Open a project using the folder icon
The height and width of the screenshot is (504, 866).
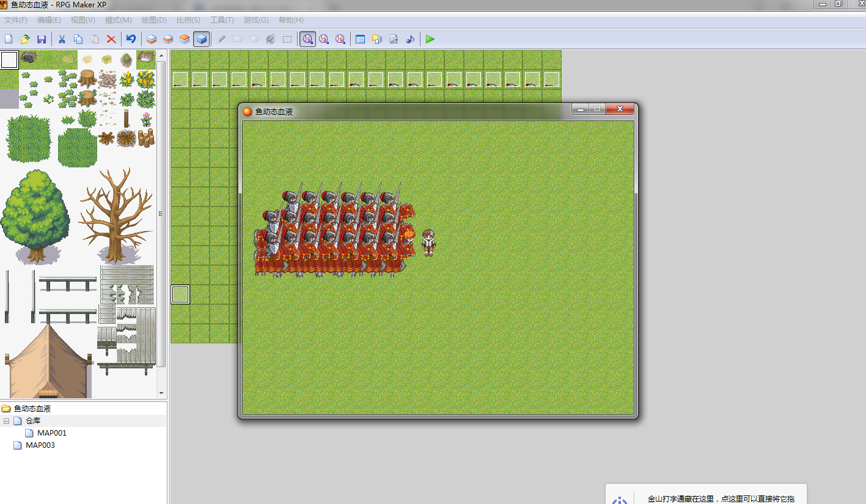tap(25, 39)
